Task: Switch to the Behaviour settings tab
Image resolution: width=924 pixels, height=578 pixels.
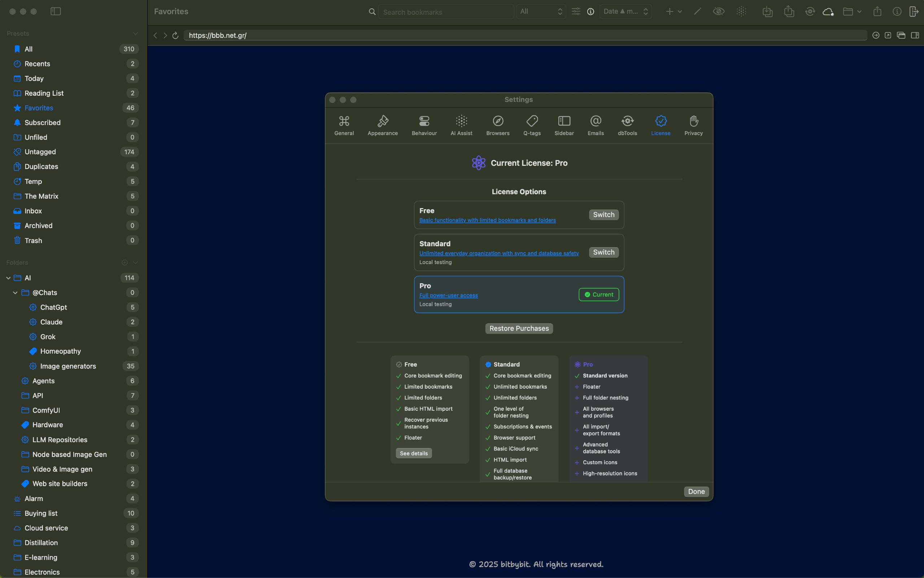Action: (424, 125)
